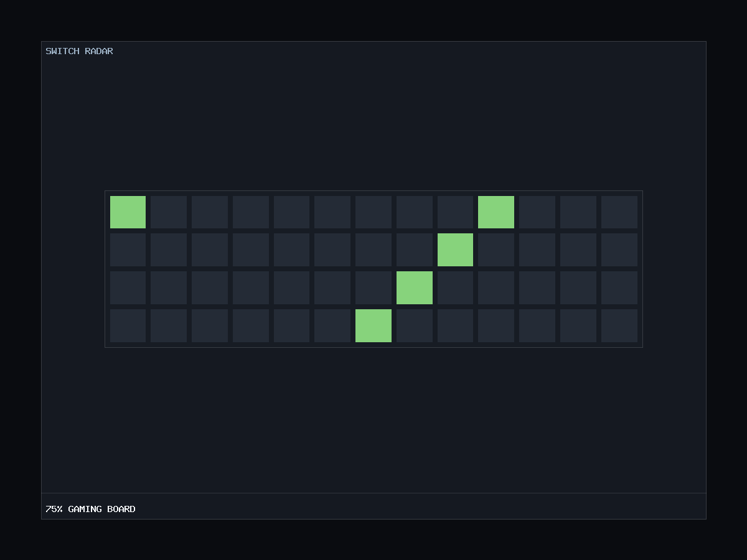Select the dark key left of the bottom-row green key

pyautogui.click(x=332, y=325)
